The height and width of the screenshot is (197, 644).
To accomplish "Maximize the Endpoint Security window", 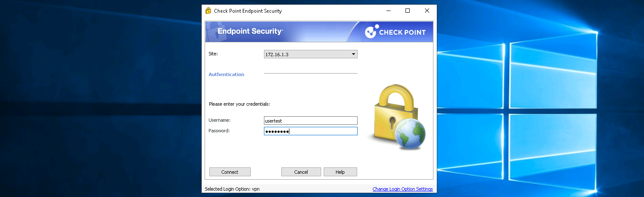I will 408,11.
